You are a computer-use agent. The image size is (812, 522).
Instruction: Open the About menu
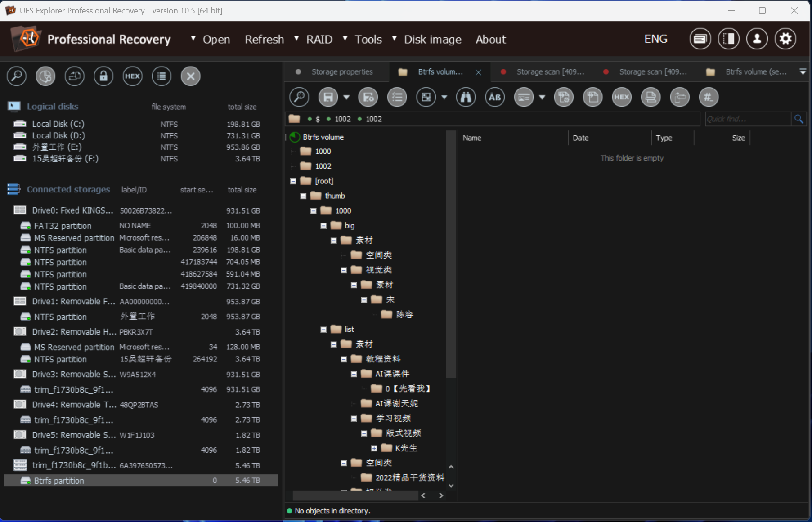[x=491, y=40]
